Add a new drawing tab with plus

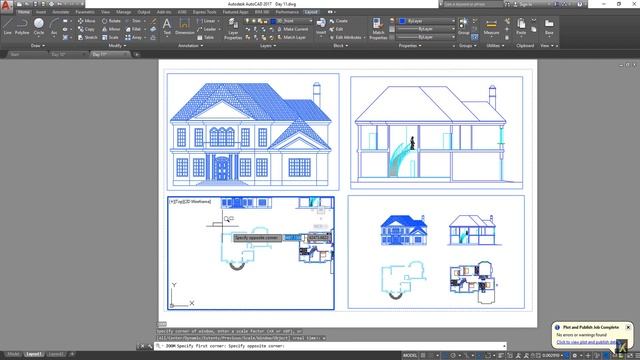pos(137,54)
